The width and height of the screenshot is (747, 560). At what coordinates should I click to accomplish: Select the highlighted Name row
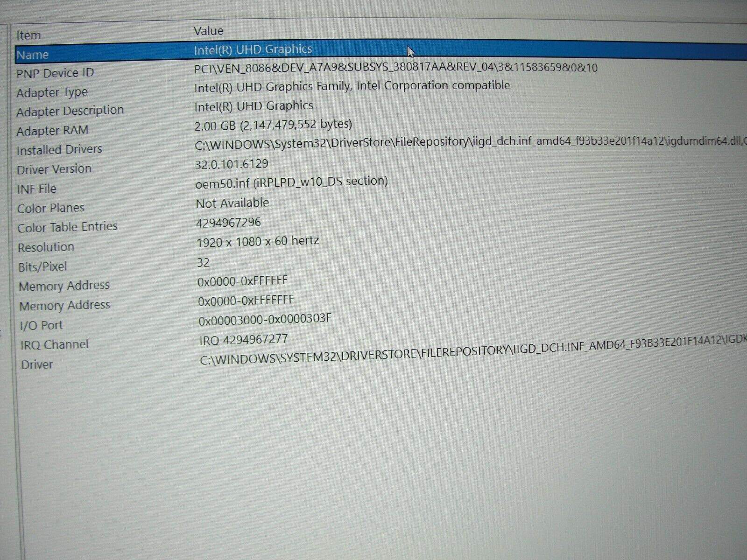[33, 55]
